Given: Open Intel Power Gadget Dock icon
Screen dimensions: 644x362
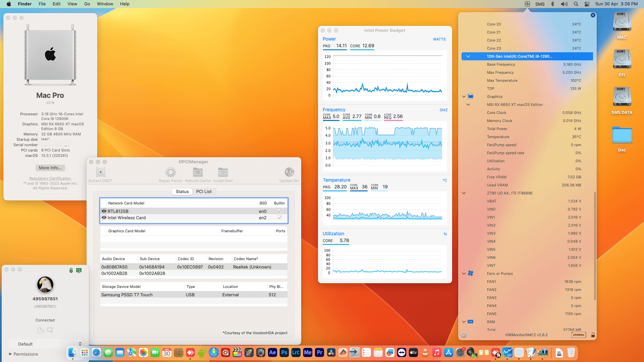Looking at the screenshot, I should click(507, 352).
